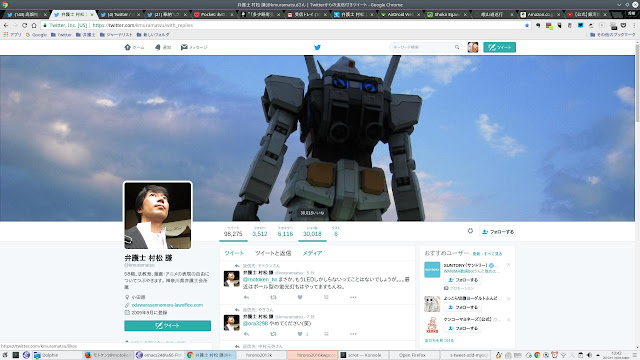Open account avatar menu in navbar
Viewport: 640px width, 360px height.
473,47
